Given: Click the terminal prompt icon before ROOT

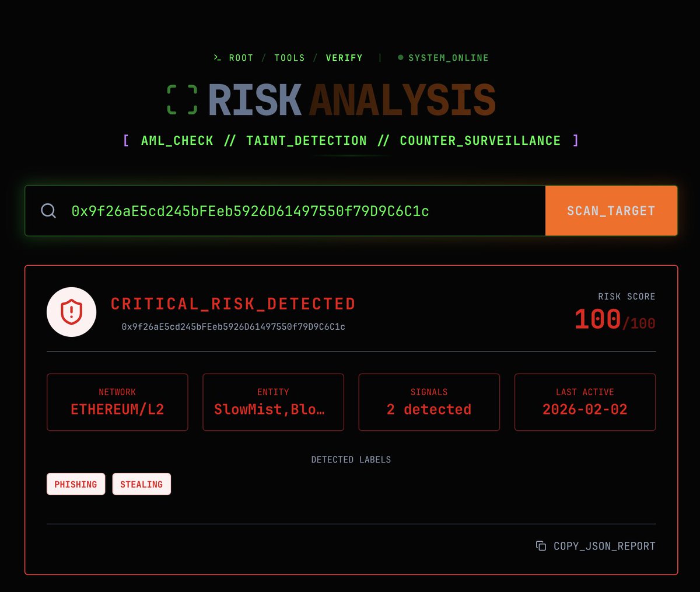Looking at the screenshot, I should click(217, 58).
